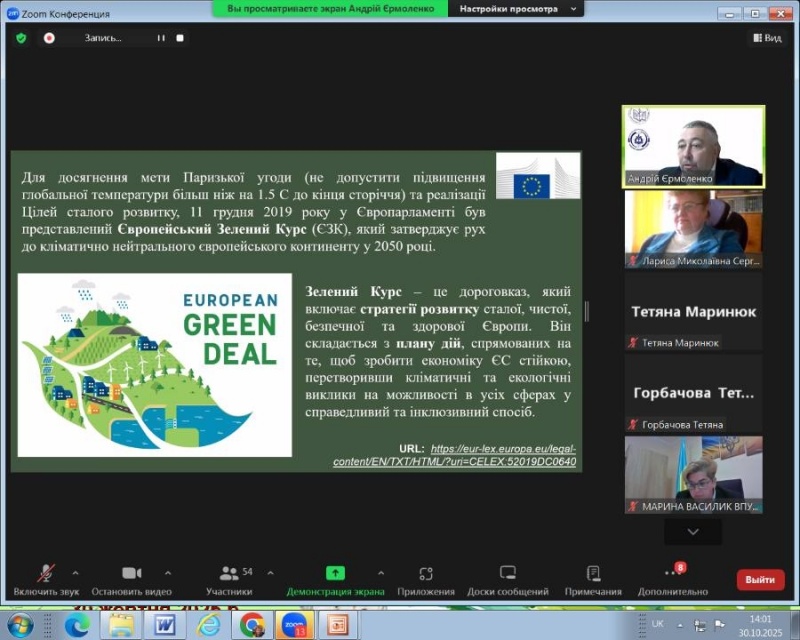
Task: Open the Вид view menu
Action: 766,38
